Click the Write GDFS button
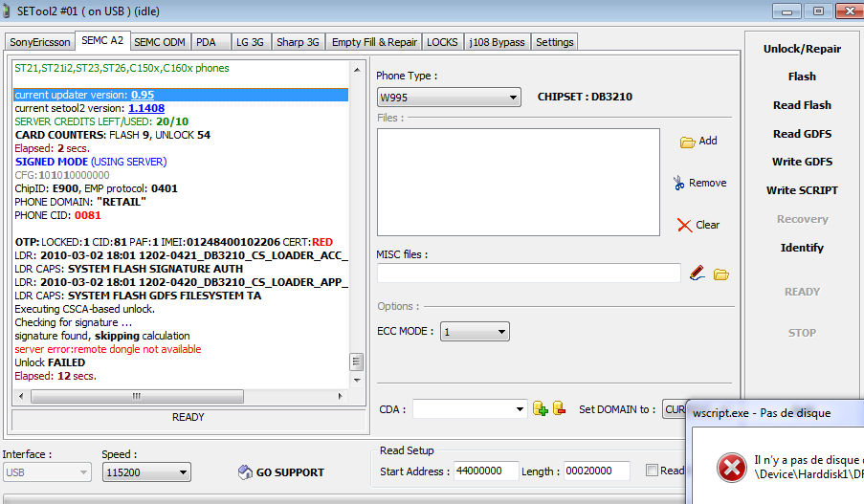This screenshot has height=504, width=864. (802, 162)
